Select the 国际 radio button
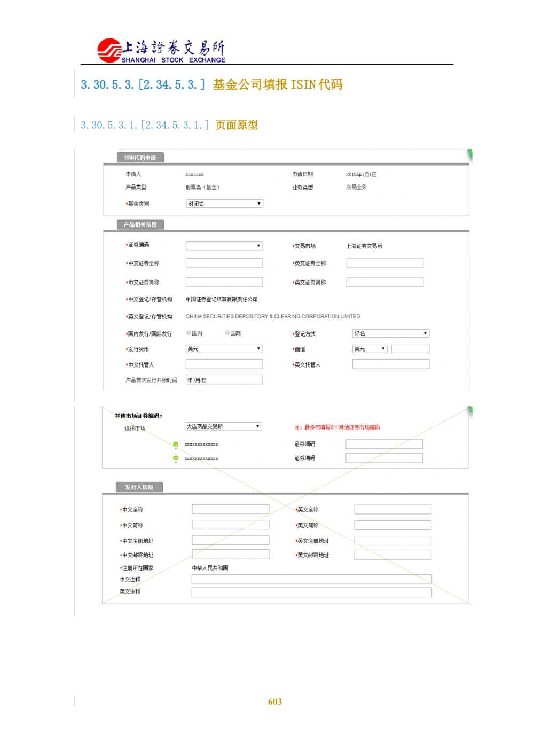This screenshot has width=534, height=756. pyautogui.click(x=226, y=332)
